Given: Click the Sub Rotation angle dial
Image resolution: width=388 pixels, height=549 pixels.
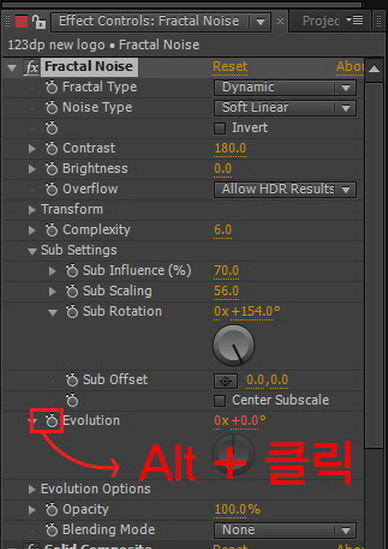Looking at the screenshot, I should tap(234, 345).
